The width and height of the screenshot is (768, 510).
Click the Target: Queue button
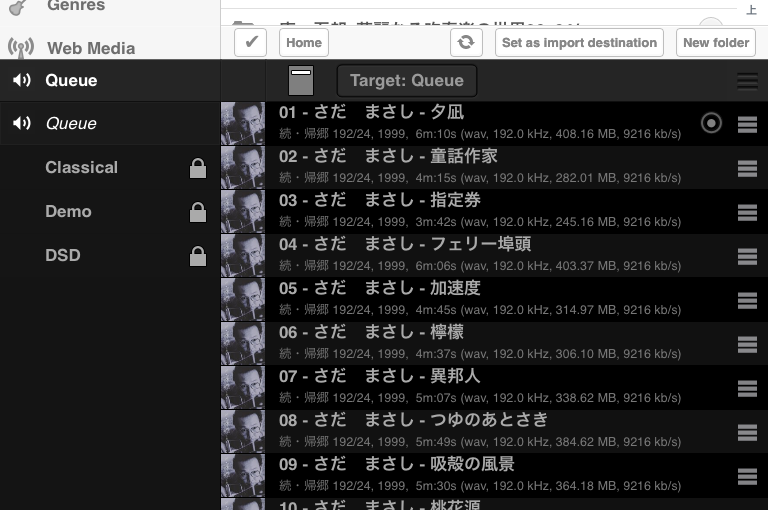407,80
